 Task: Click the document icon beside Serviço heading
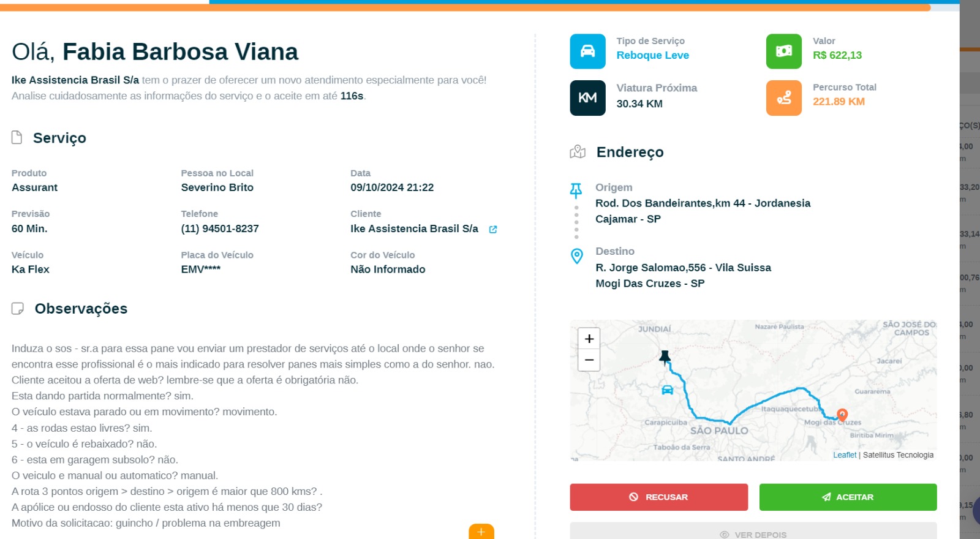point(17,137)
